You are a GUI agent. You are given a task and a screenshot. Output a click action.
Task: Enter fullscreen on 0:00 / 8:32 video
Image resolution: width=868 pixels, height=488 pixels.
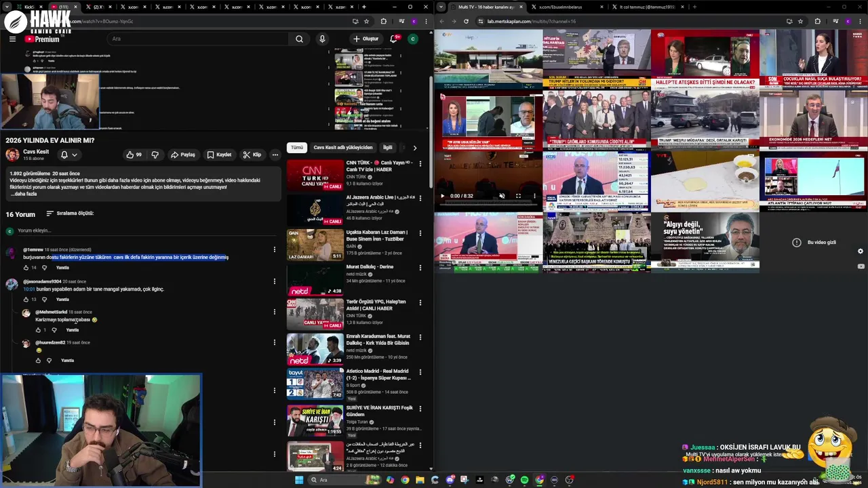tap(518, 196)
